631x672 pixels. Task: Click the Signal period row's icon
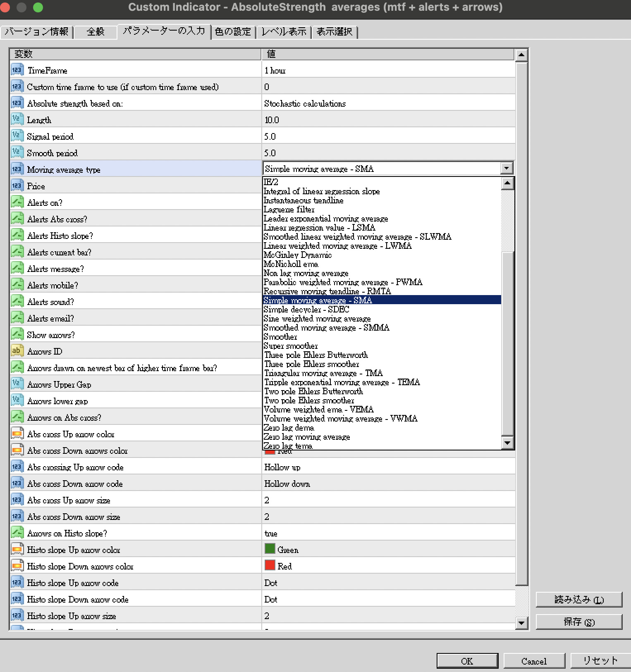tap(17, 136)
